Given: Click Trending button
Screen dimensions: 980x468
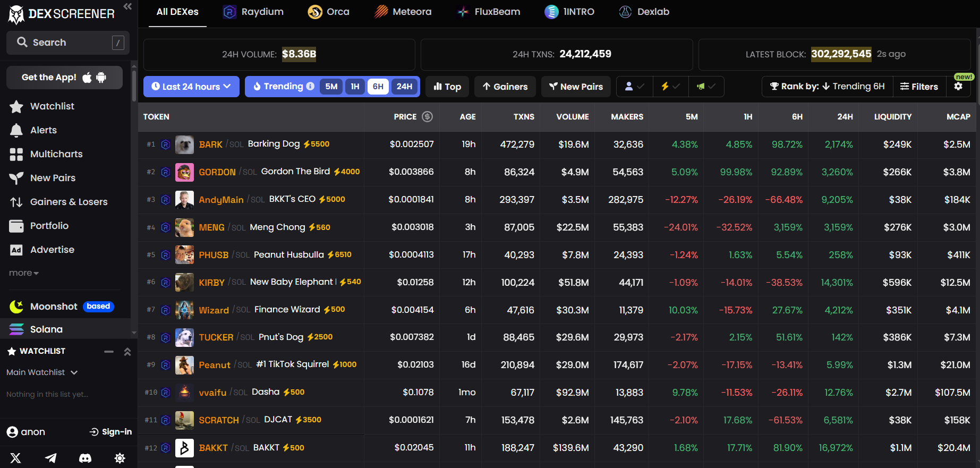Looking at the screenshot, I should (283, 86).
